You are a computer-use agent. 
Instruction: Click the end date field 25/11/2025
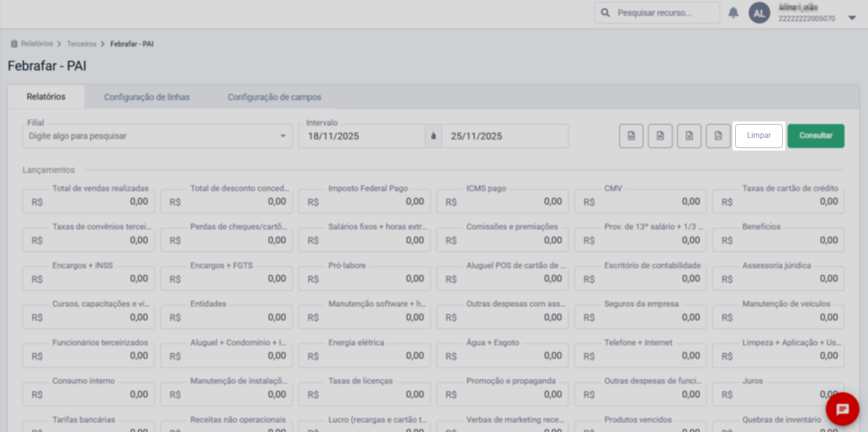click(x=505, y=136)
